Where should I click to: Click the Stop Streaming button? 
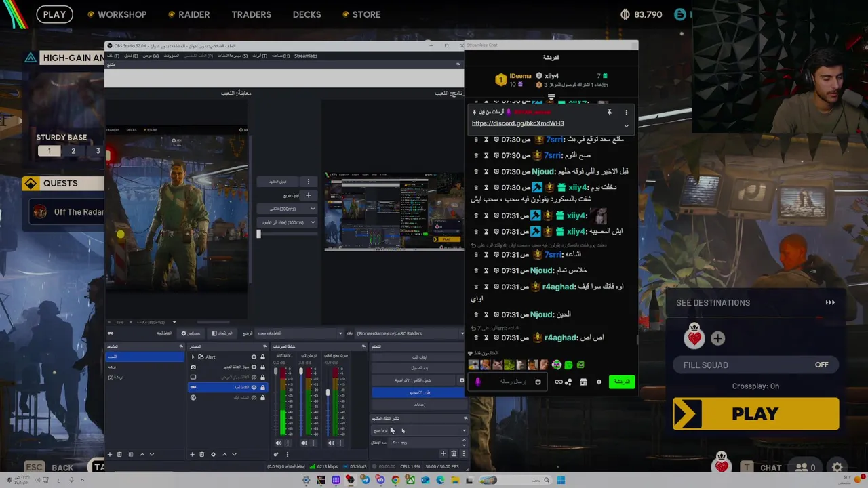[x=418, y=357]
